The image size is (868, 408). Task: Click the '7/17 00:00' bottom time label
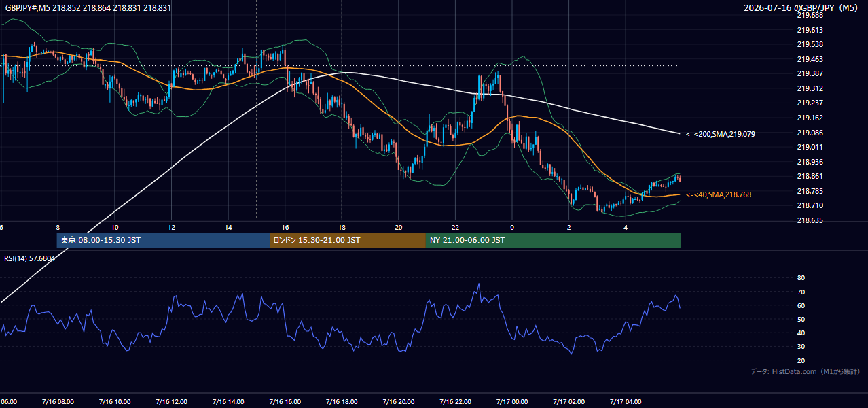coord(512,402)
